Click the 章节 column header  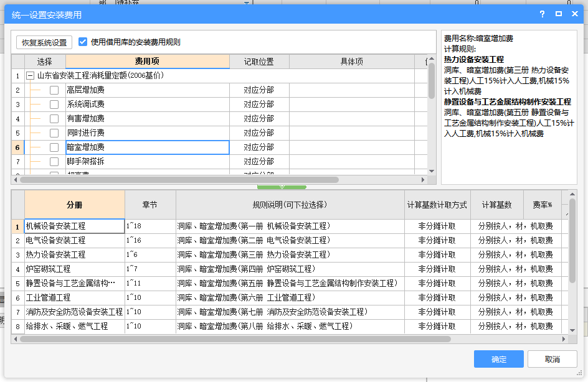click(x=150, y=205)
